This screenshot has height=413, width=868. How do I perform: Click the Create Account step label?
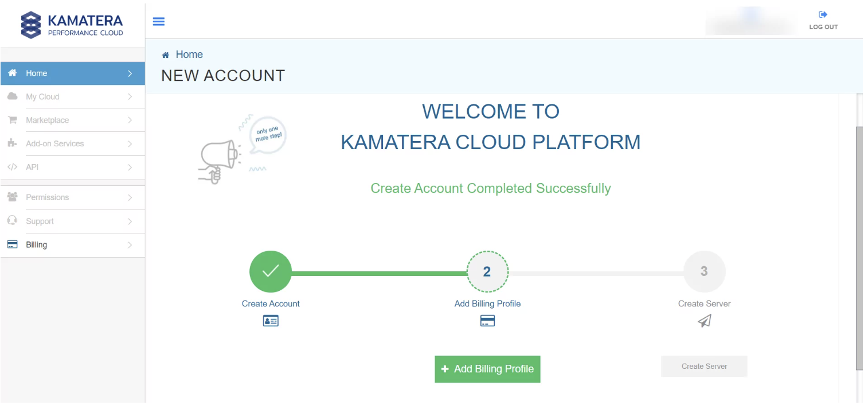tap(271, 303)
